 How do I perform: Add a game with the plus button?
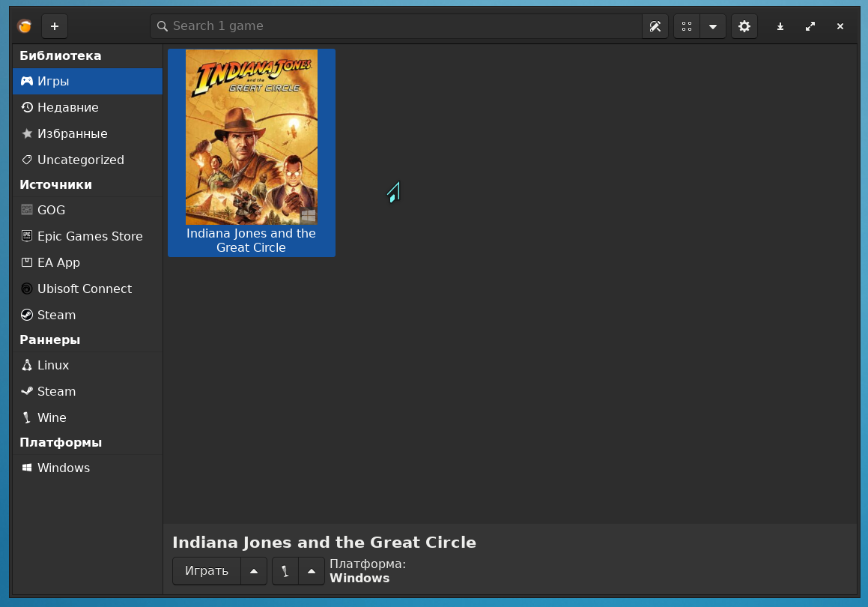(x=55, y=26)
